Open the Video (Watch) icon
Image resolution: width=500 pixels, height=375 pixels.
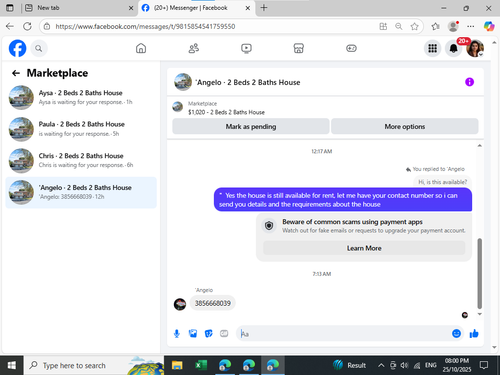click(246, 48)
